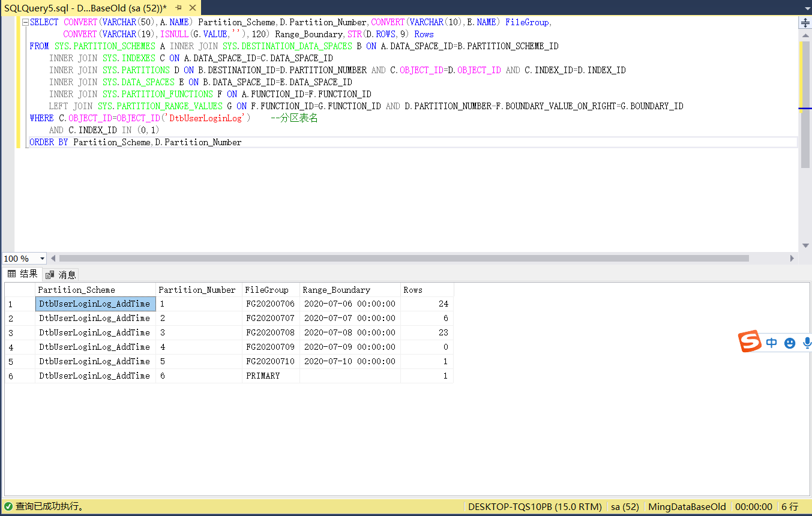This screenshot has width=812, height=516.
Task: Click the ORDER BY keyword in the query
Action: pyautogui.click(x=49, y=142)
